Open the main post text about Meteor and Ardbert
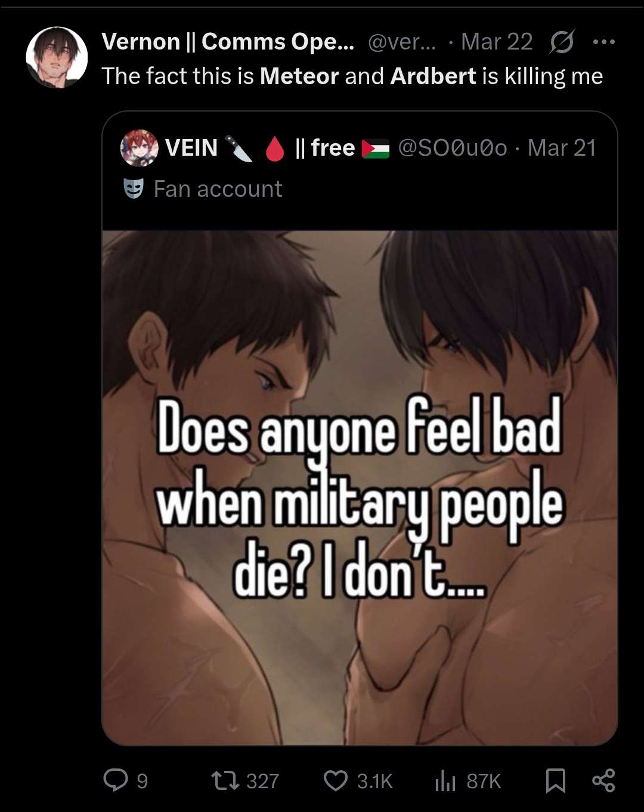This screenshot has width=644, height=812. 352,76
